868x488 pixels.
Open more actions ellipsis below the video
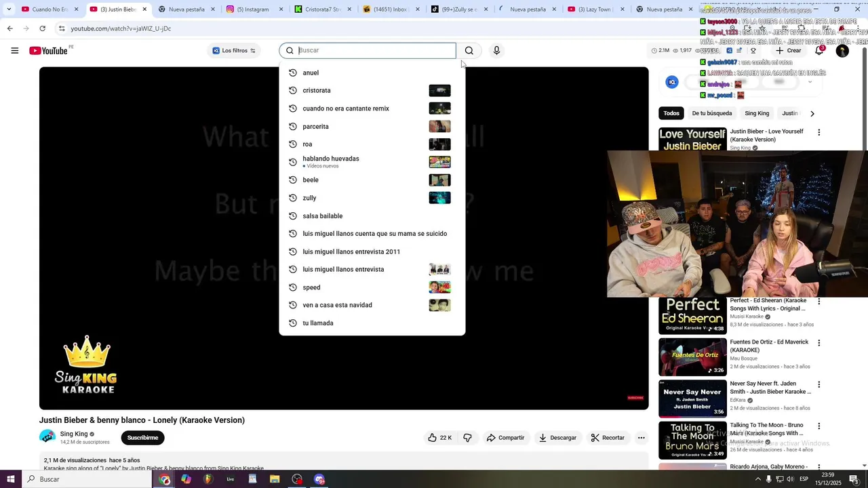pos(641,438)
